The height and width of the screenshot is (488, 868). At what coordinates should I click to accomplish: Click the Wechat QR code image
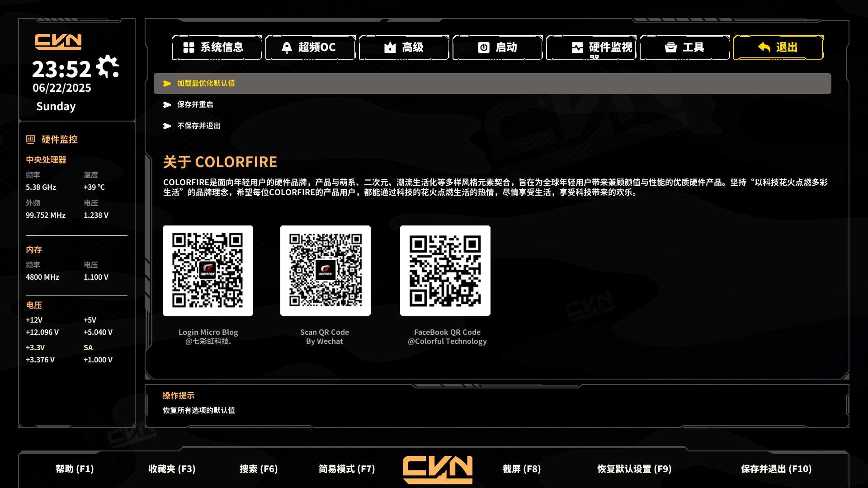[x=325, y=270]
